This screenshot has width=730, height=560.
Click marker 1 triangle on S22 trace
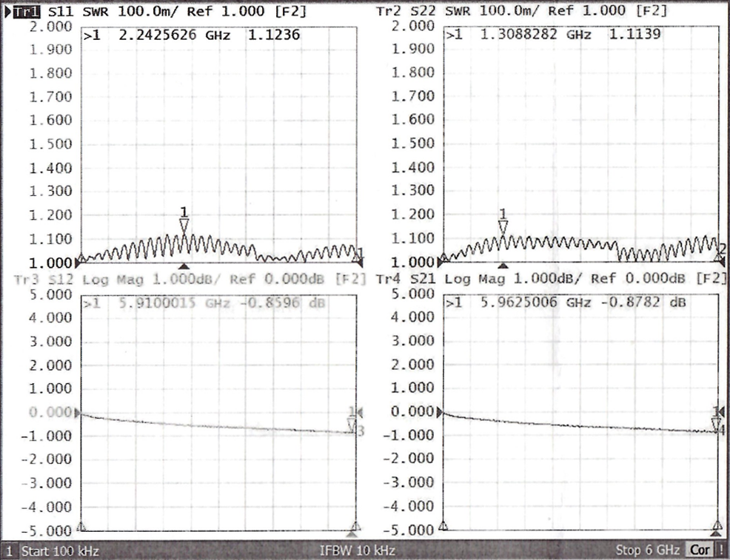pyautogui.click(x=503, y=226)
